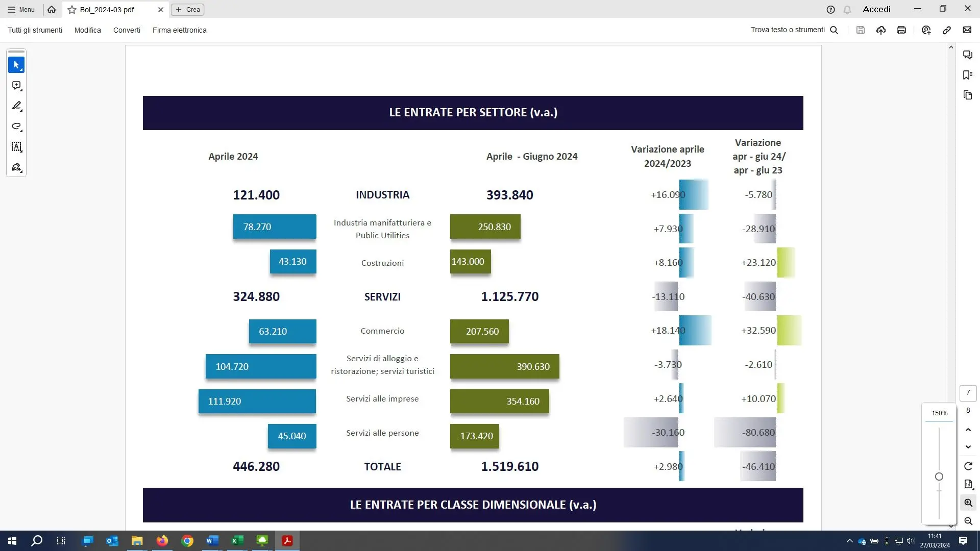Click the Accedi sign-in button

coord(876,9)
